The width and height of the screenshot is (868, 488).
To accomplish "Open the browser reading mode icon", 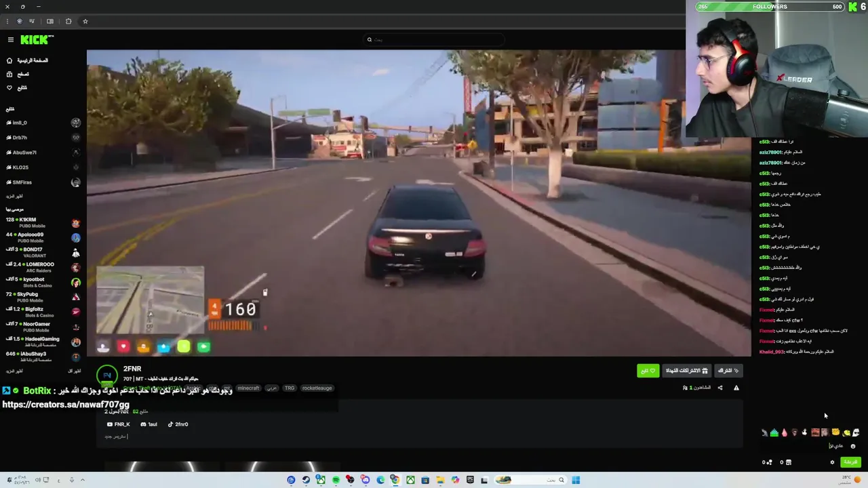I will click(50, 21).
